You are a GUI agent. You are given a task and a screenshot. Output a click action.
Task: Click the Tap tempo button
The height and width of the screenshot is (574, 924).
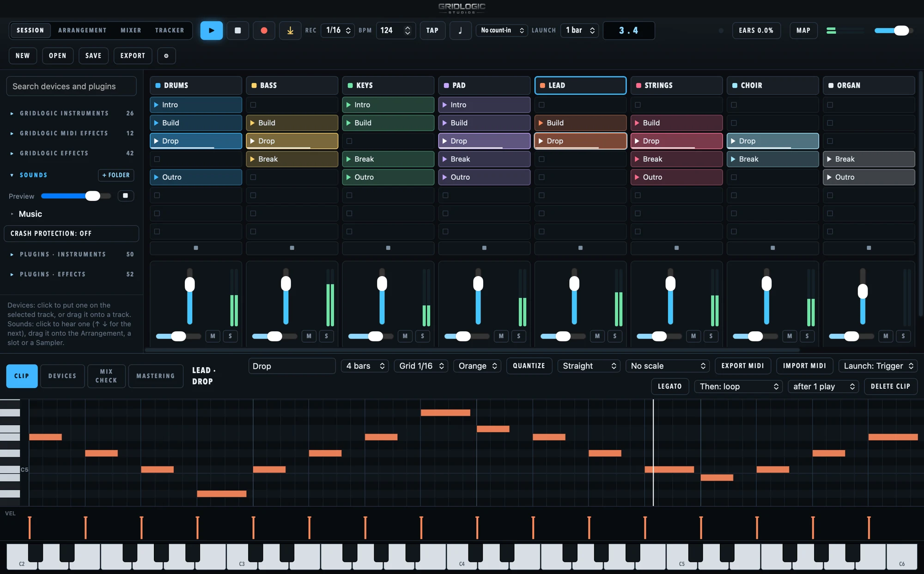(x=432, y=30)
